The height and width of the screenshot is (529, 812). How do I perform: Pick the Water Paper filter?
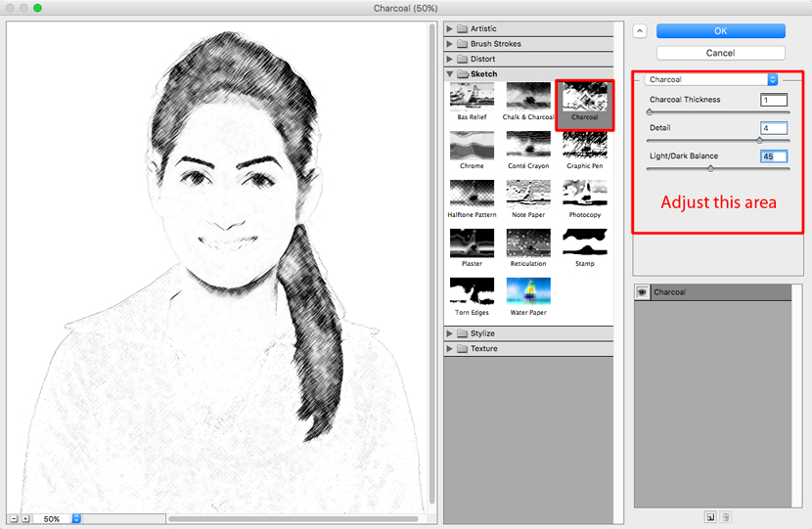528,291
